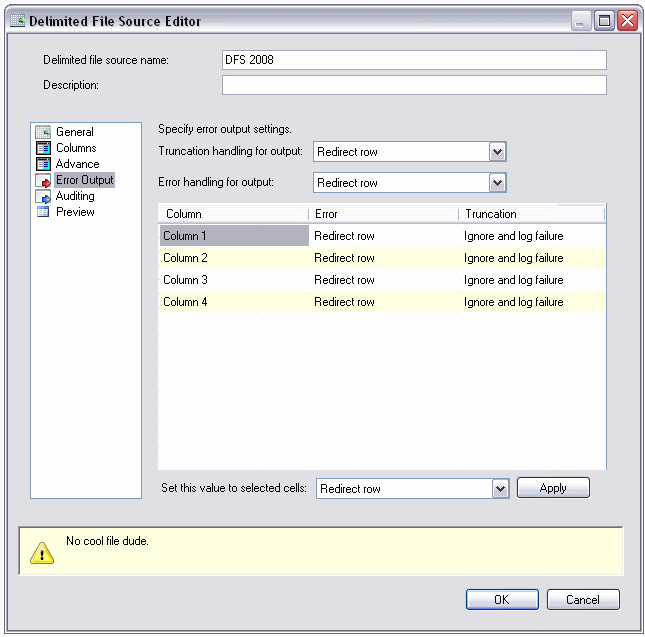Sort by the Column header
Viewport: 645px width, 637px height.
pos(234,214)
